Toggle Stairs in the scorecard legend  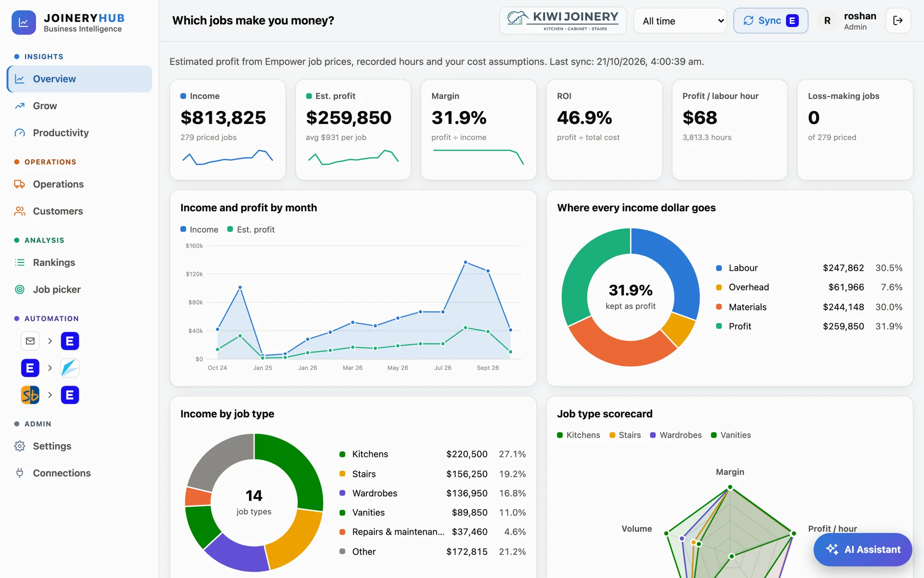[625, 435]
